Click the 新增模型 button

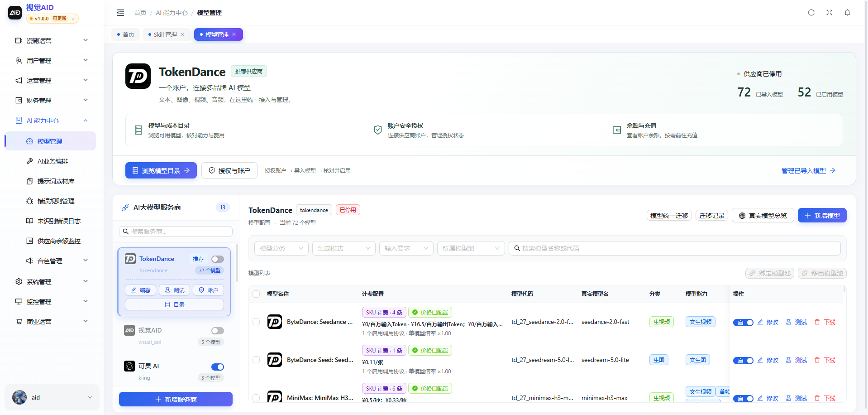(822, 216)
